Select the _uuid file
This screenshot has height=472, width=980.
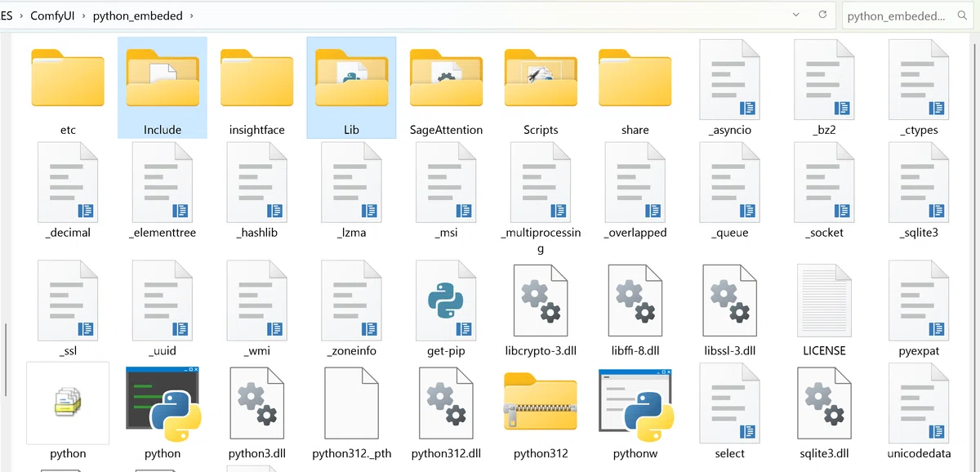click(x=163, y=309)
